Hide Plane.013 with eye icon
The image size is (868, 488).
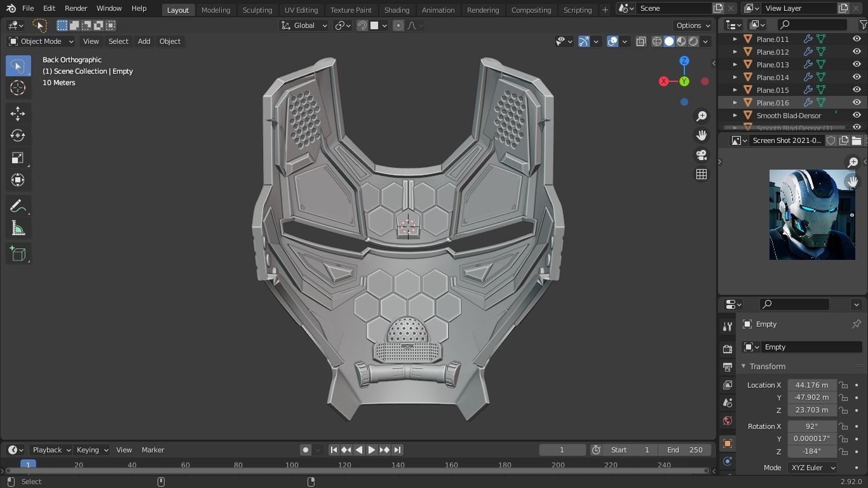[x=857, y=65]
